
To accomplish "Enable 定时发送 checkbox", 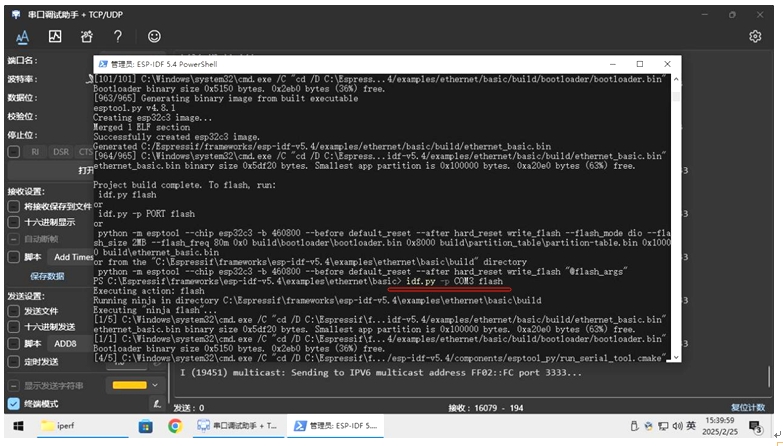I will tap(14, 362).
